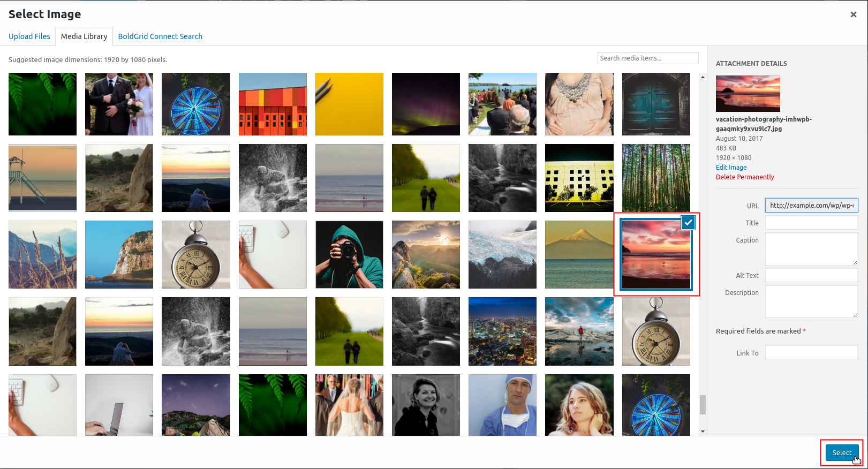868x469 pixels.
Task: Choose the hooded photographer with camera image
Action: (x=349, y=255)
